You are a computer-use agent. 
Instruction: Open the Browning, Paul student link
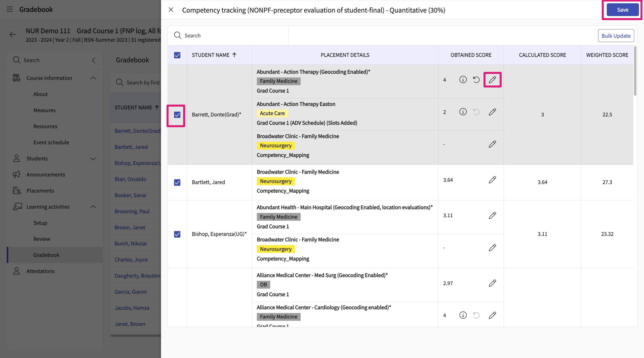click(x=132, y=211)
